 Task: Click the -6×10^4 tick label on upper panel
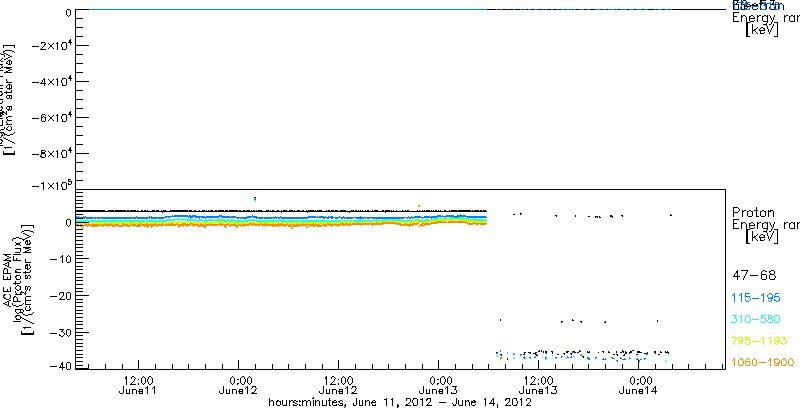click(51, 117)
